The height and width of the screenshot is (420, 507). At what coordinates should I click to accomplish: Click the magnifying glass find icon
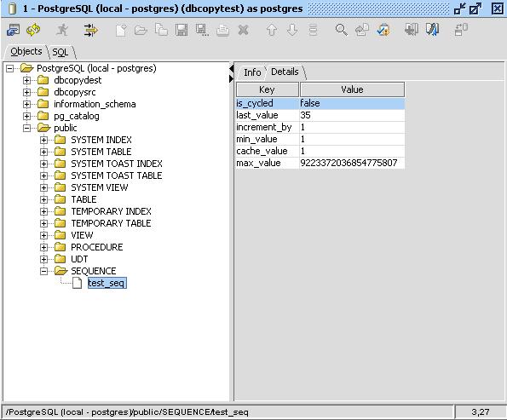341,30
